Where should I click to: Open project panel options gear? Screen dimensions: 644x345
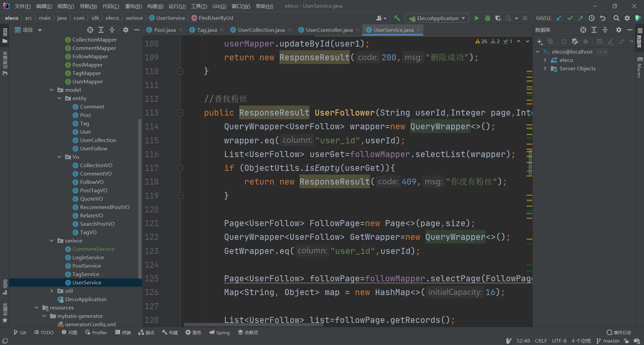[125, 30]
